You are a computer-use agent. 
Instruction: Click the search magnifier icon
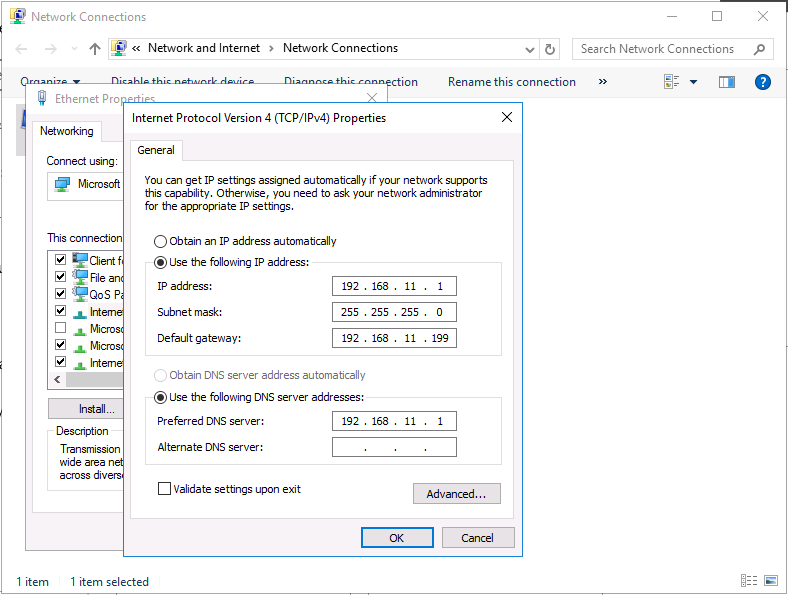[759, 49]
